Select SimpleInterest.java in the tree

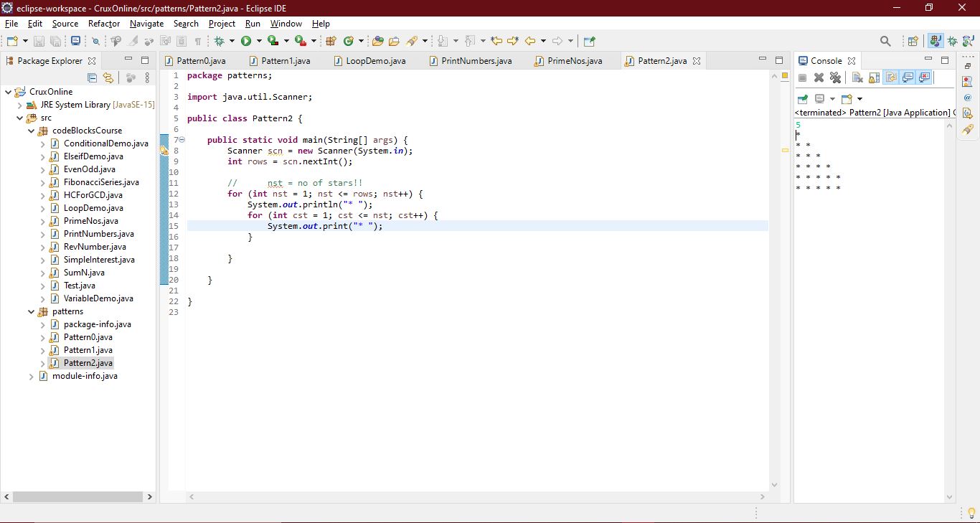[99, 260]
